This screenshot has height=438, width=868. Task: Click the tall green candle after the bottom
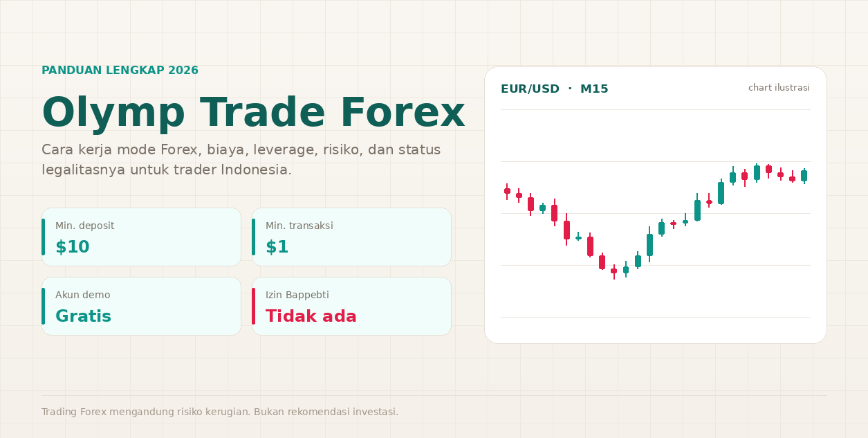click(x=649, y=244)
